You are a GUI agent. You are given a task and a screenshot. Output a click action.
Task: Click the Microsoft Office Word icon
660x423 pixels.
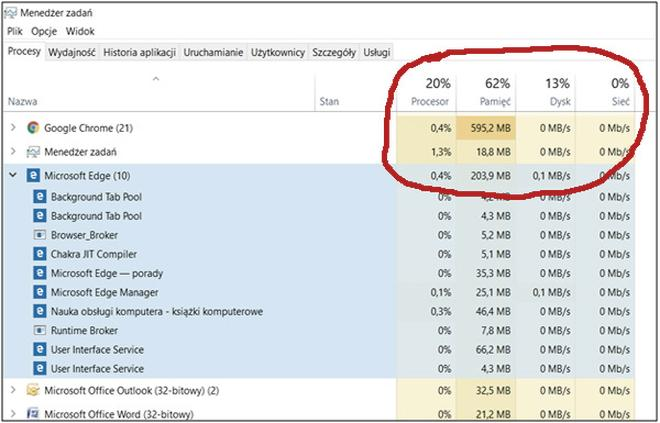point(33,413)
